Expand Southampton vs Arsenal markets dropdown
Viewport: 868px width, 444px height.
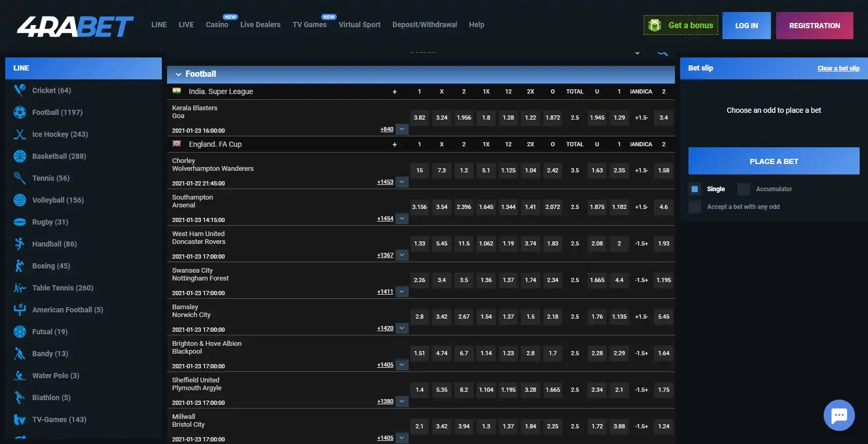pyautogui.click(x=402, y=218)
